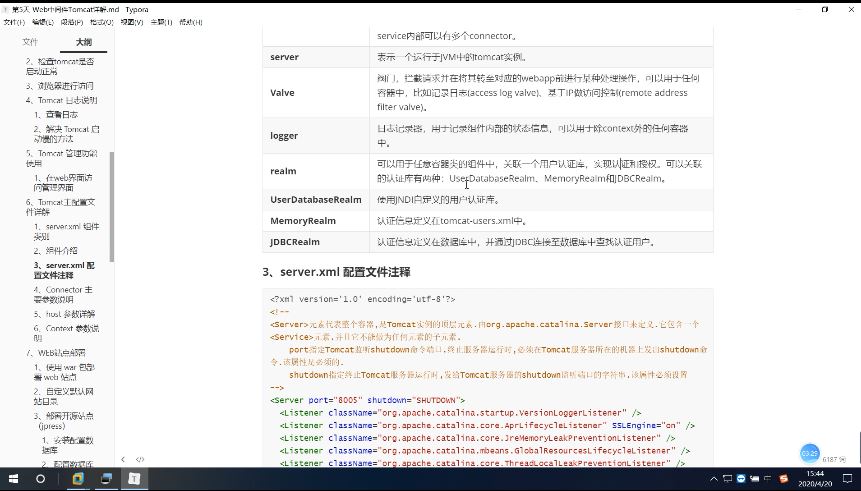The height and width of the screenshot is (491, 861).
Task: Toggle source code mode icon
Action: coord(140,459)
